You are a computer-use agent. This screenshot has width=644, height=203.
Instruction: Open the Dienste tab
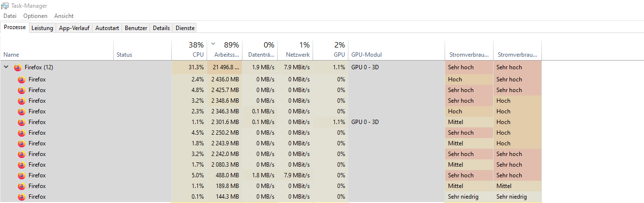(184, 28)
